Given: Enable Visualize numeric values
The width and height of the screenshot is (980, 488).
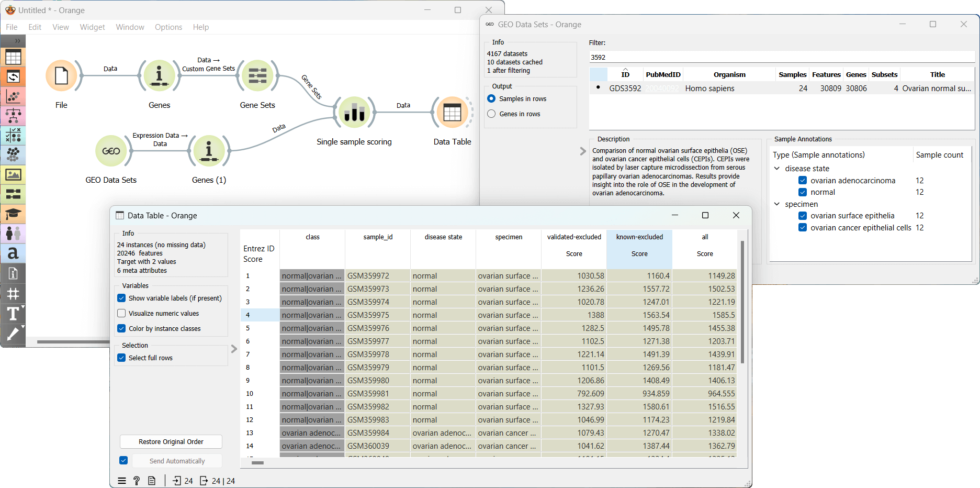Looking at the screenshot, I should point(121,313).
